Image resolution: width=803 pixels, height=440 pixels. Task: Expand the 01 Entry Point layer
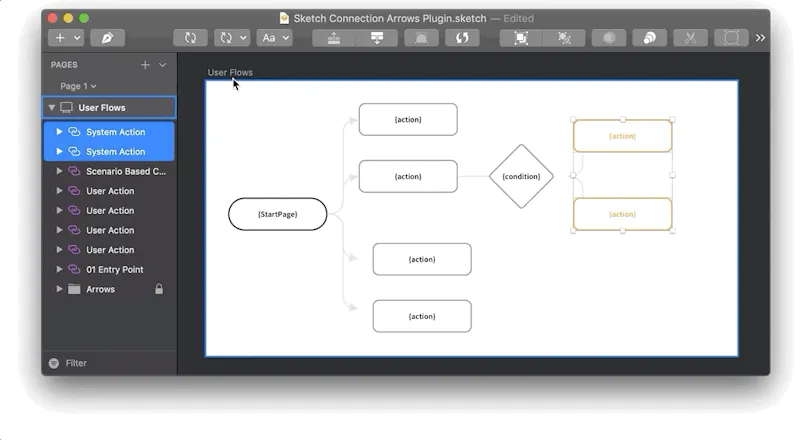59,269
